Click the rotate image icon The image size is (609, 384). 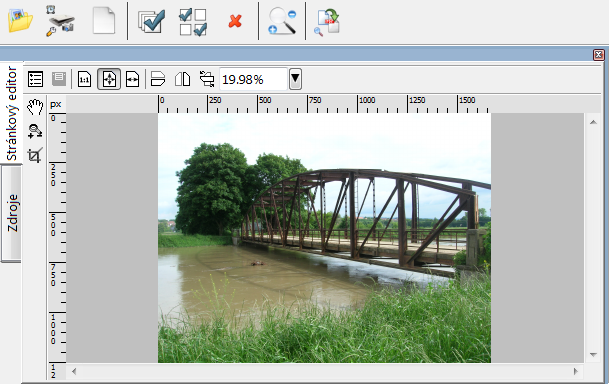tap(207, 79)
